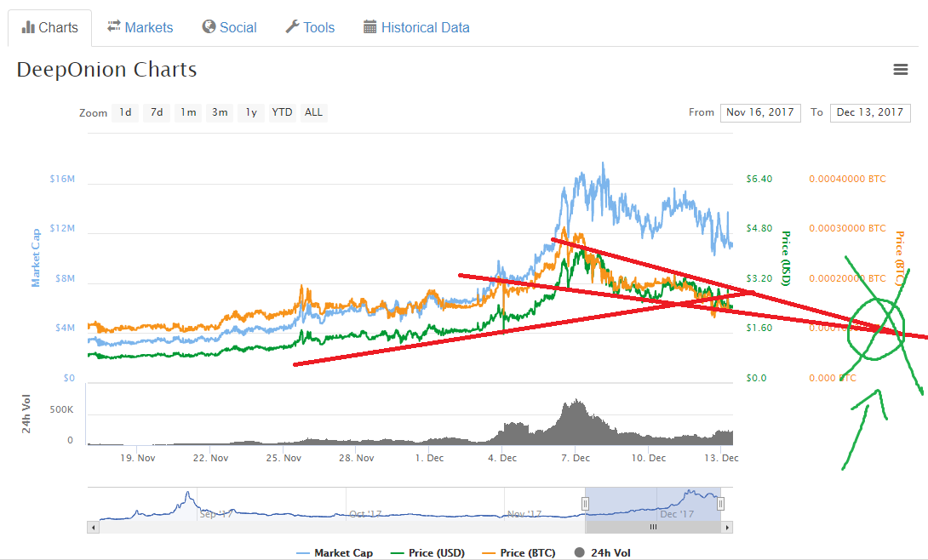Screen dimensions: 928x560
Task: Click navigator scrollbar right arrow
Action: pos(727,527)
